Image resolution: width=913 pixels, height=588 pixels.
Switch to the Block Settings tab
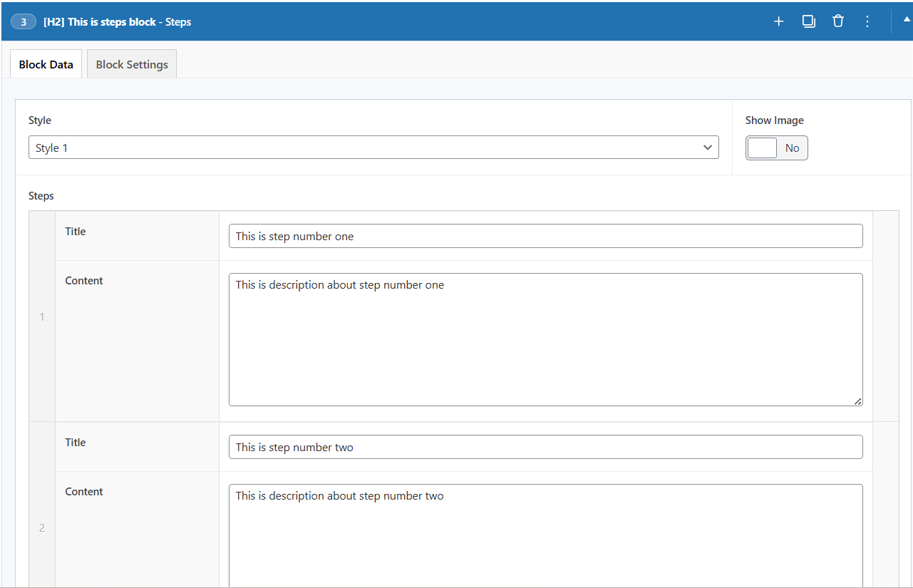[x=132, y=64]
